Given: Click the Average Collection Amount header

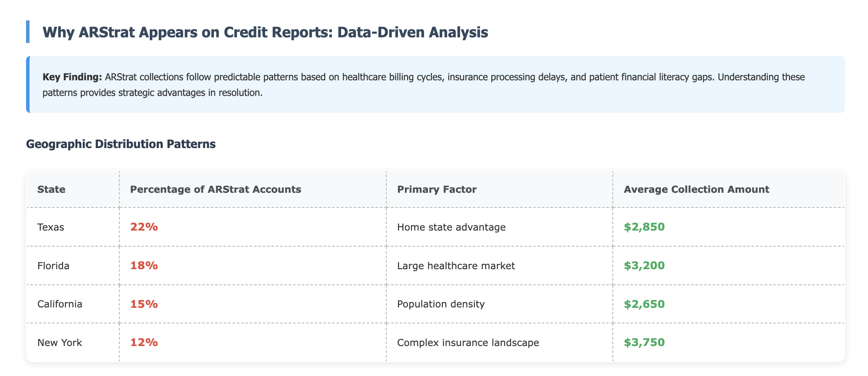Looking at the screenshot, I should [x=729, y=189].
